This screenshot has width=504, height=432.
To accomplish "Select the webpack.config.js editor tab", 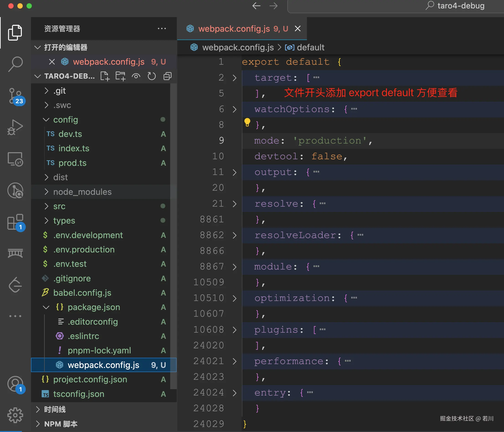I will coord(234,28).
